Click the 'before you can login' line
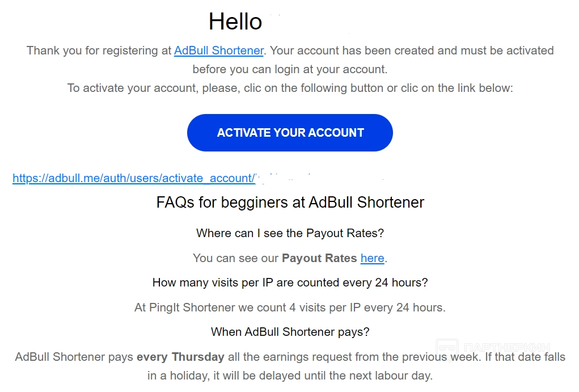Screen dimensions: 579x392 (x=290, y=70)
